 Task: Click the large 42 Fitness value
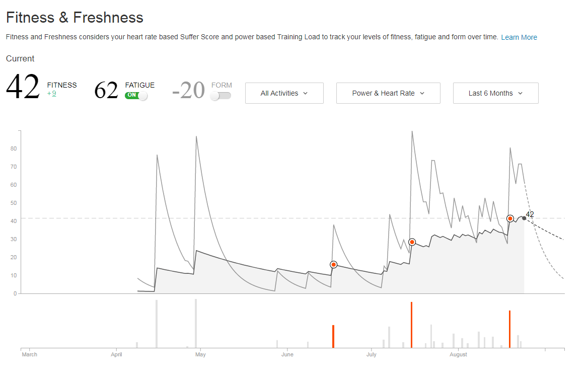tap(23, 88)
